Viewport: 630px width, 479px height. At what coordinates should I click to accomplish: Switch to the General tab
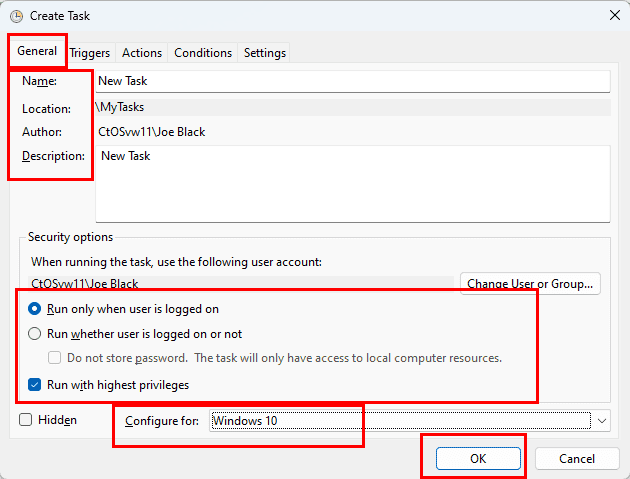pyautogui.click(x=37, y=51)
